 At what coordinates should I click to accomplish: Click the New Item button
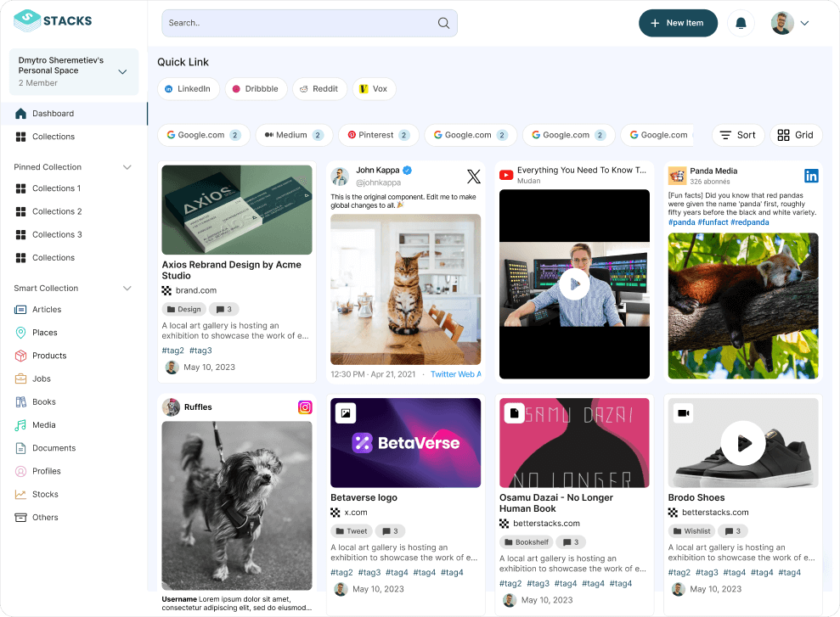[678, 23]
